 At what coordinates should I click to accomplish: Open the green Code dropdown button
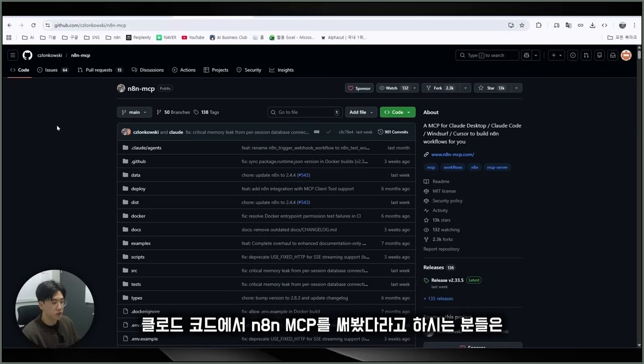coord(397,112)
